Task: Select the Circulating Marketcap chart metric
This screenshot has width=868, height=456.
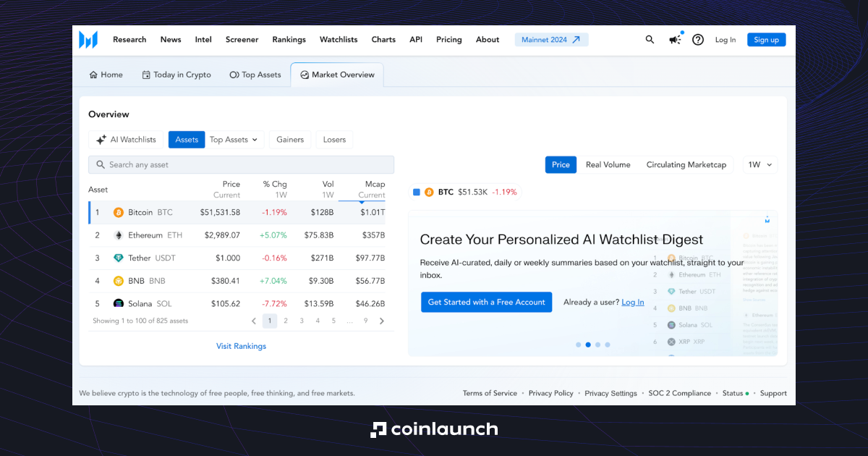Action: [x=686, y=164]
